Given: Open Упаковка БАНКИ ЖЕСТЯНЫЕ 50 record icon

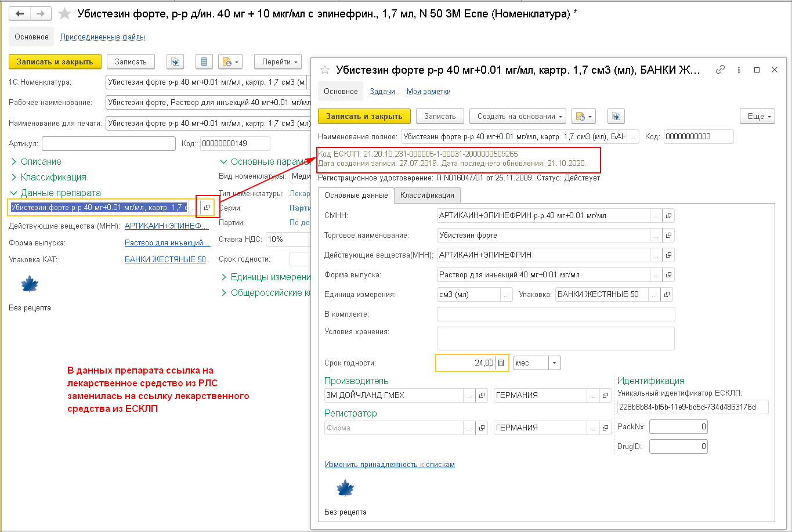Looking at the screenshot, I should click(667, 294).
